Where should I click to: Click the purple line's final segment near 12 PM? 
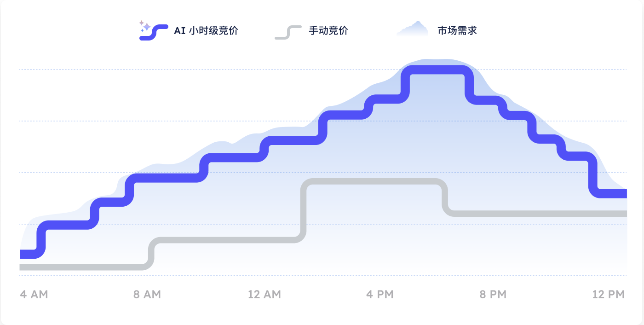(x=612, y=193)
